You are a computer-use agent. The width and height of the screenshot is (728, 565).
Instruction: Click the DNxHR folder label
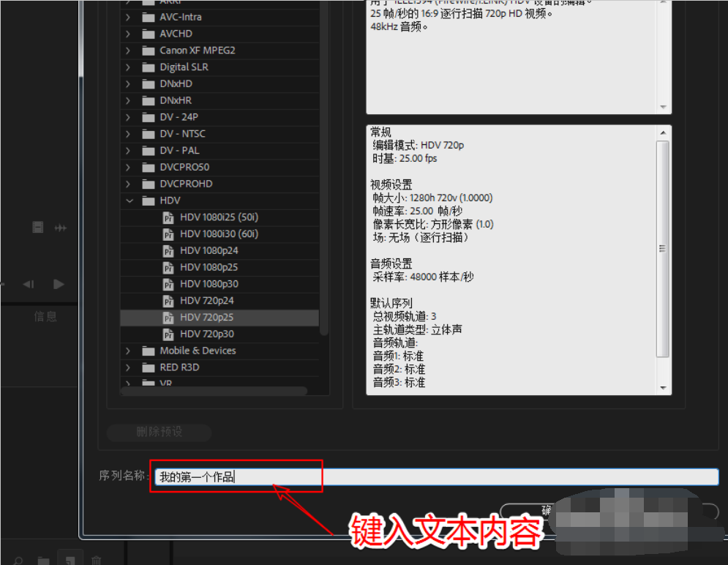coord(176,101)
